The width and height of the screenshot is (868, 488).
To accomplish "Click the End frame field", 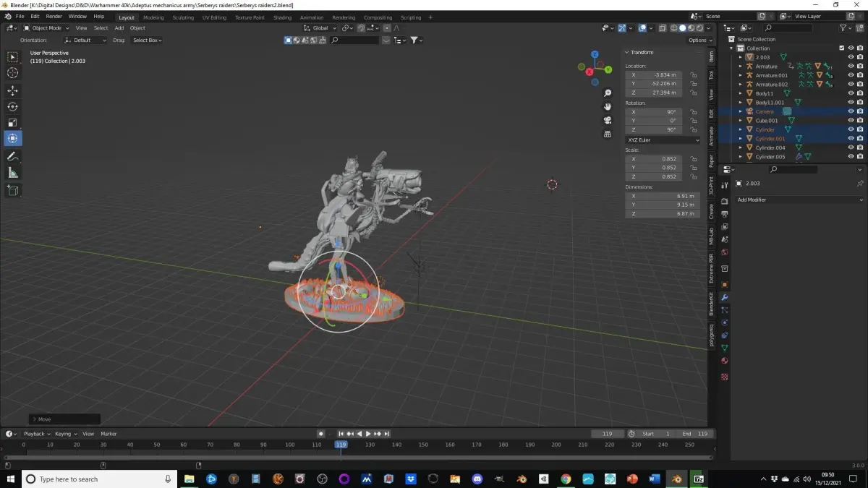I will 696,434.
